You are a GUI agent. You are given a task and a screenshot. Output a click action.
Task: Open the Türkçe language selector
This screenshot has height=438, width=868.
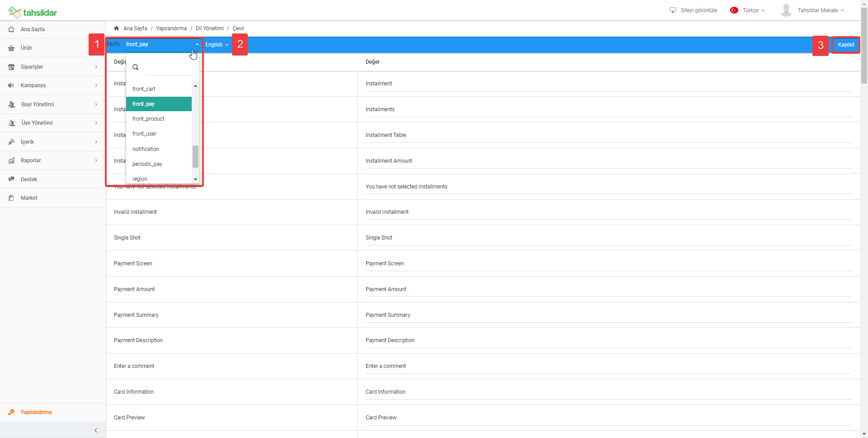(753, 10)
